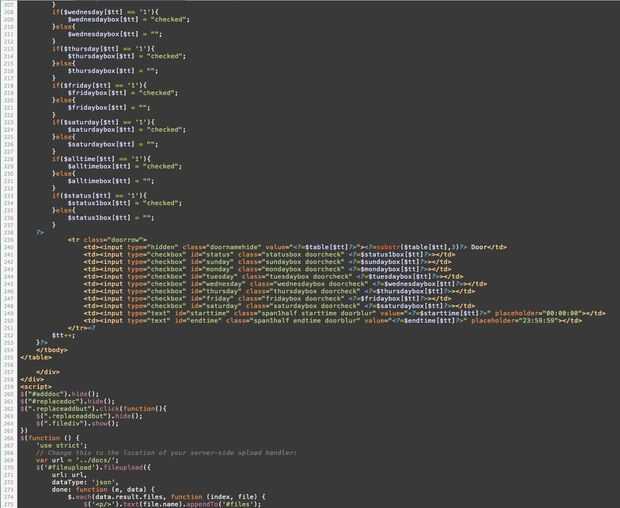Image resolution: width=620 pixels, height=508 pixels.
Task: Click the text(file.name).appendTo('#files') line
Action: 172,504
